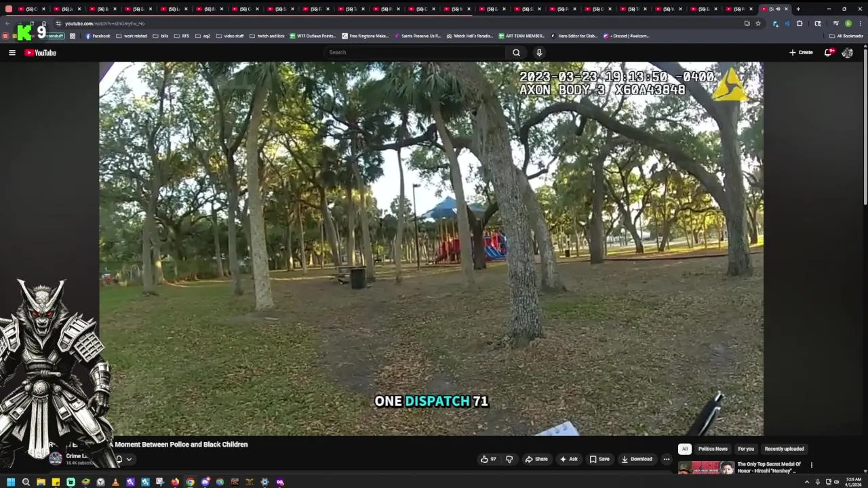
Task: Save the video with the Save button
Action: point(599,459)
